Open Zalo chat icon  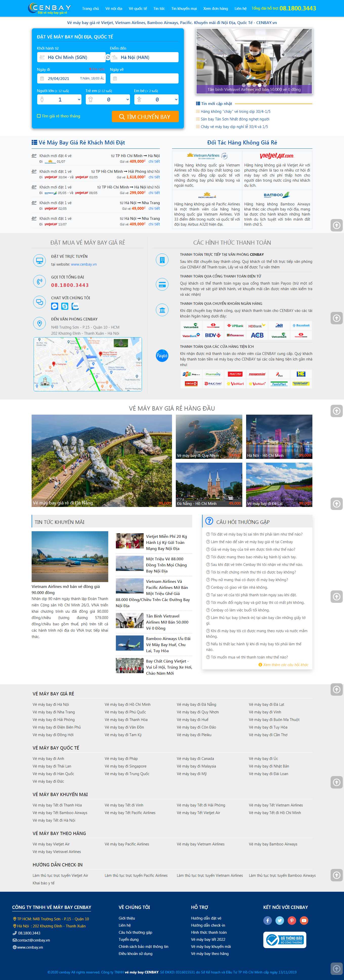click(x=75, y=306)
